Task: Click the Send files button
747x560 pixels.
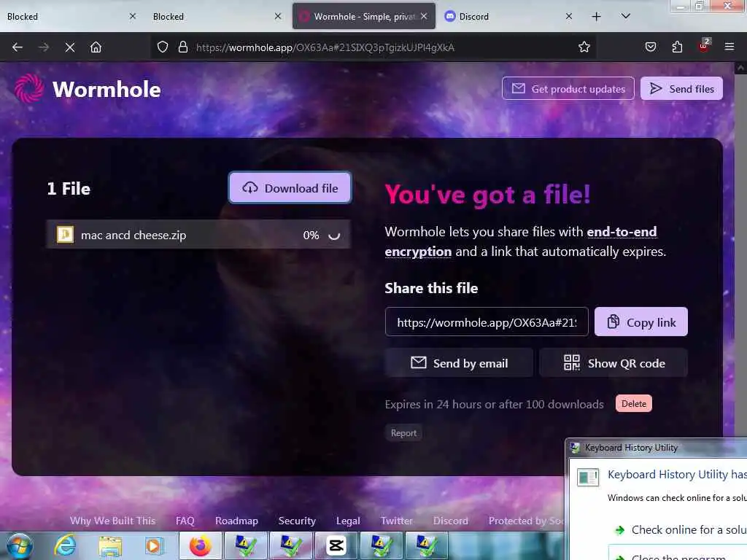Action: [681, 88]
